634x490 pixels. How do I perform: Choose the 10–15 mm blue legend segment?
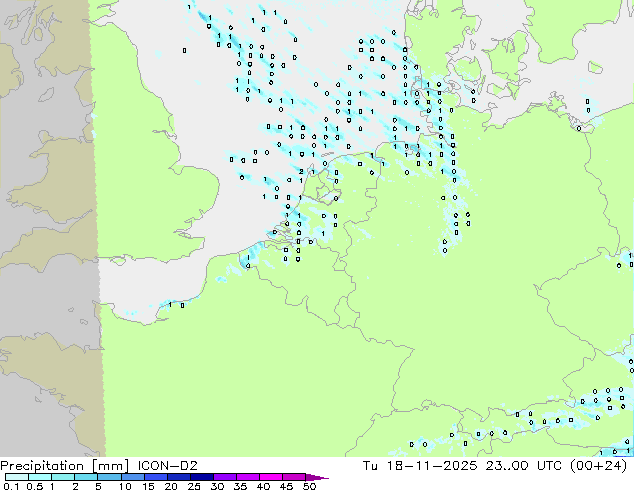pyautogui.click(x=132, y=477)
